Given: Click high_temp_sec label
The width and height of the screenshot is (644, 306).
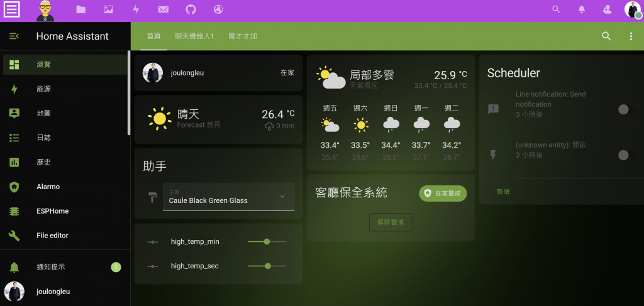Looking at the screenshot, I should point(195,266).
